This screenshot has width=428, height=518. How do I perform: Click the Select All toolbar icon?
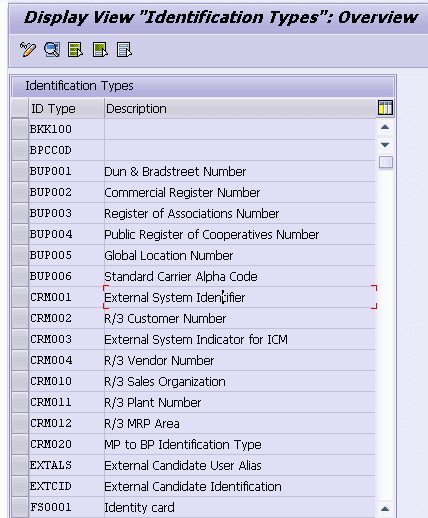click(x=75, y=50)
